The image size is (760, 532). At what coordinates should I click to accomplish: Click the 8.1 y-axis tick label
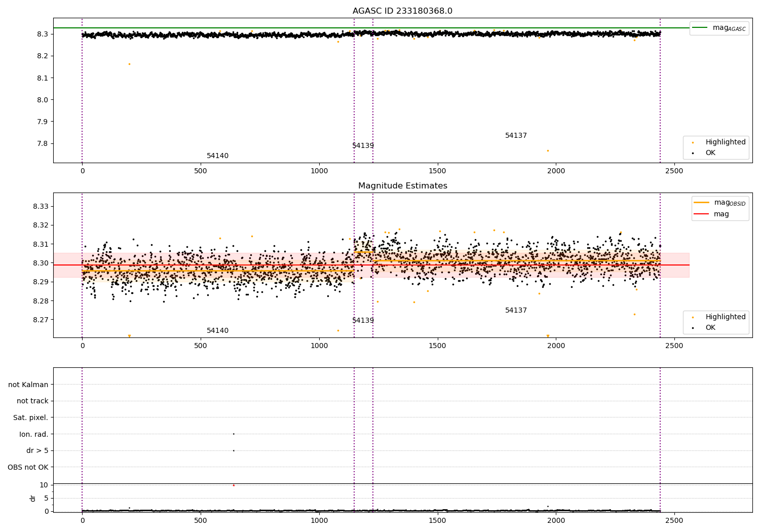click(42, 78)
